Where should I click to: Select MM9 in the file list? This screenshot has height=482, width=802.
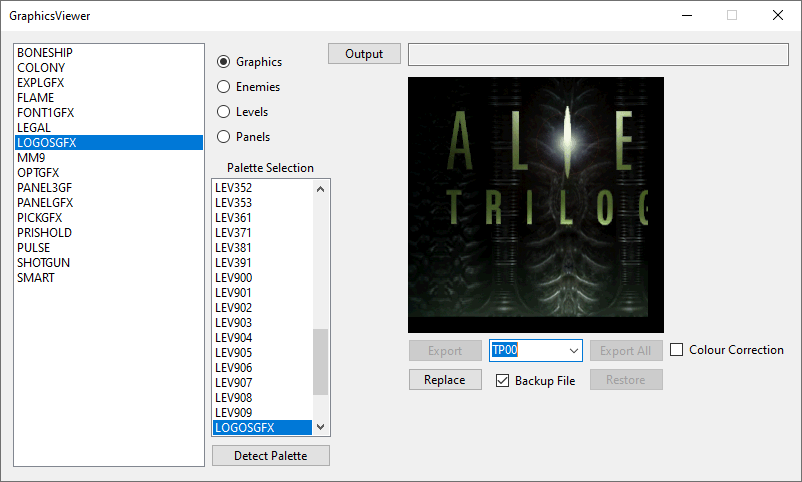[x=108, y=158]
